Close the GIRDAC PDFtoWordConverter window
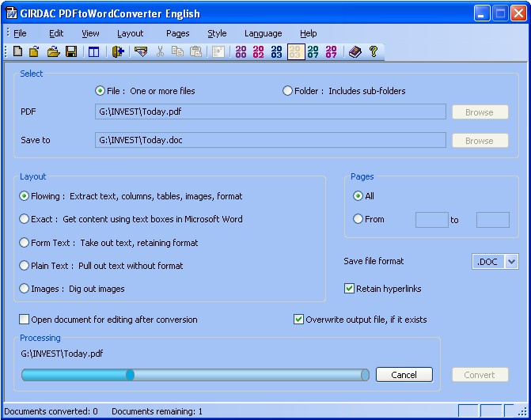Viewport: 531px width, 420px height. (518, 13)
